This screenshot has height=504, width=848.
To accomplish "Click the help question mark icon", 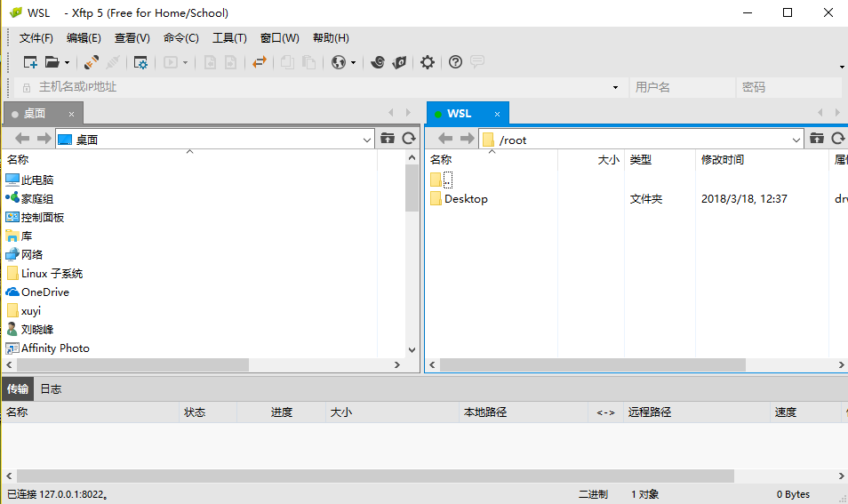I will point(455,62).
